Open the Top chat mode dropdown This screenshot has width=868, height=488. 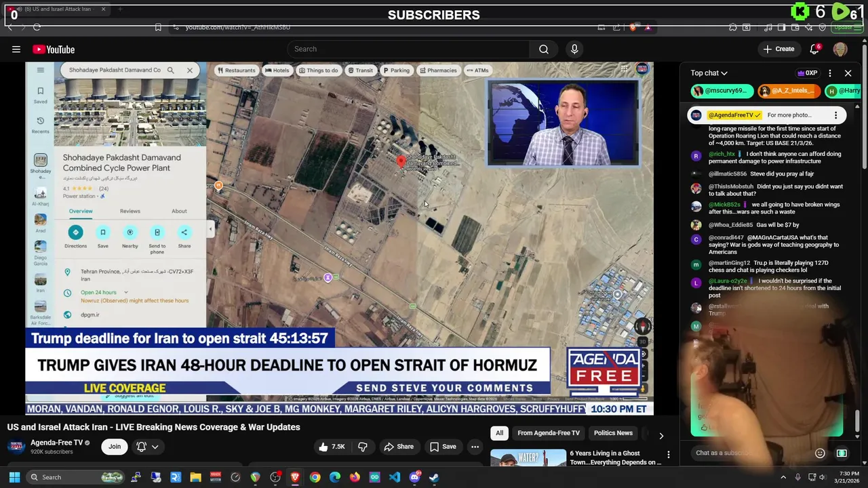click(709, 73)
